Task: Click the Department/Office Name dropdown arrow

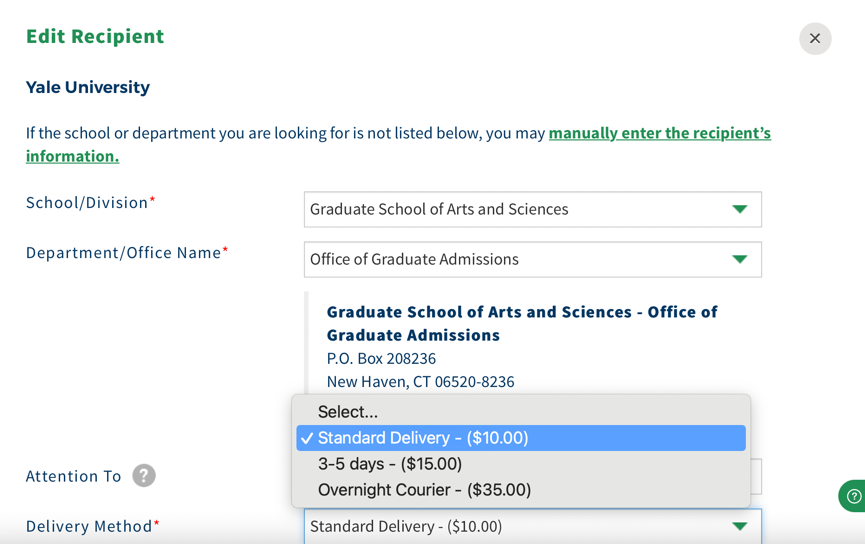Action: pyautogui.click(x=739, y=259)
